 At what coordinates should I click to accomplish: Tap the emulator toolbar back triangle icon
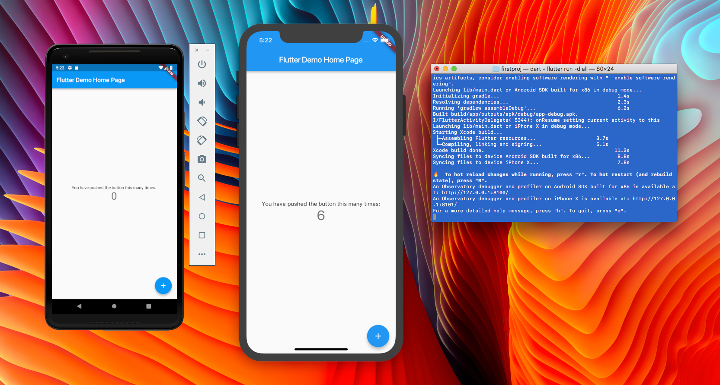click(202, 197)
